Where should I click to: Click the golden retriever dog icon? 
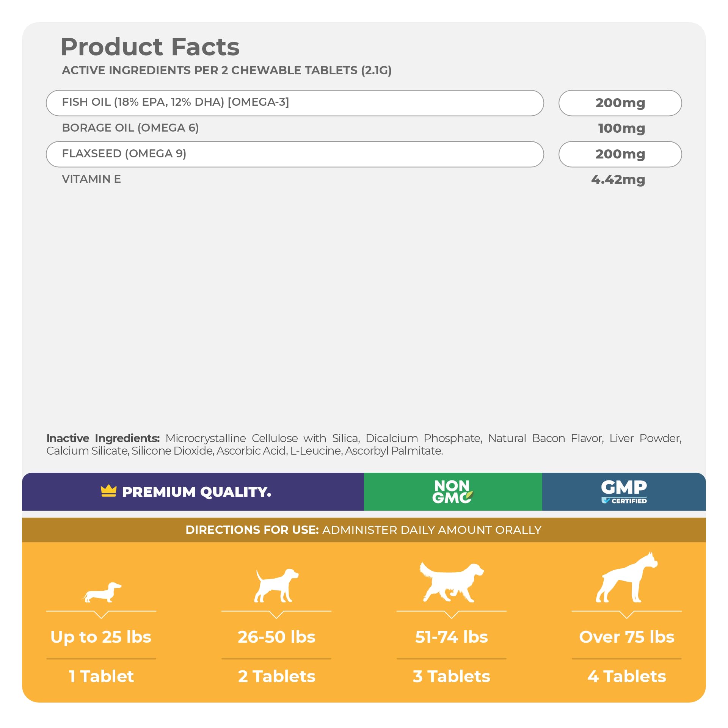coord(451,582)
